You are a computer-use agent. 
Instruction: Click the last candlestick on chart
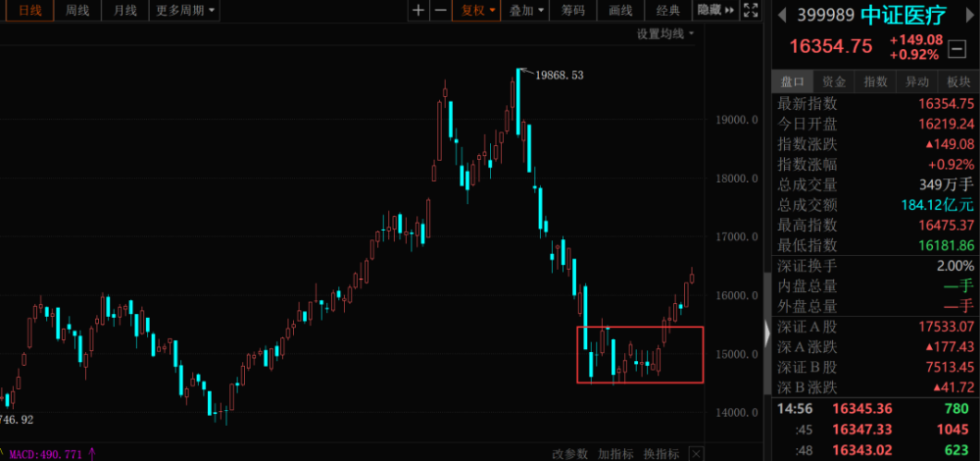(692, 277)
